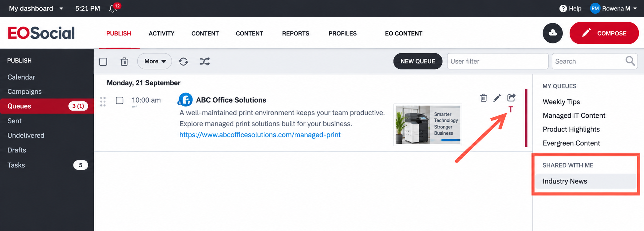
Task: Open Calendar in the Publish sidebar
Action: (x=21, y=77)
